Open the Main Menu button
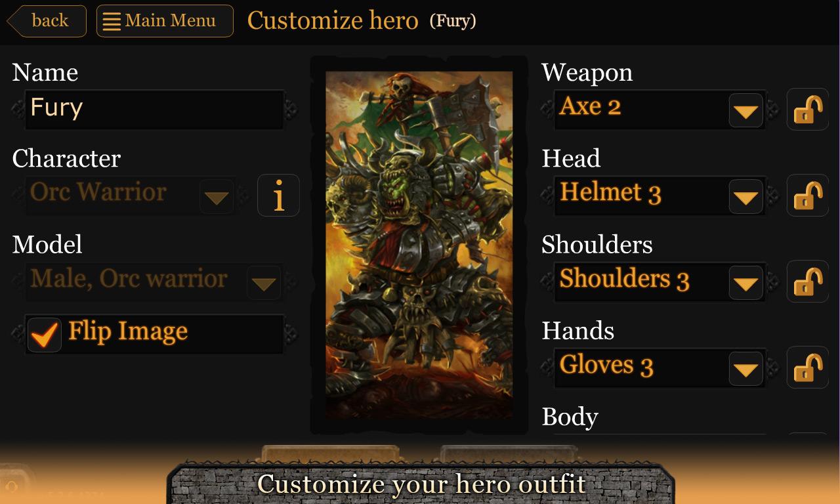 point(165,21)
